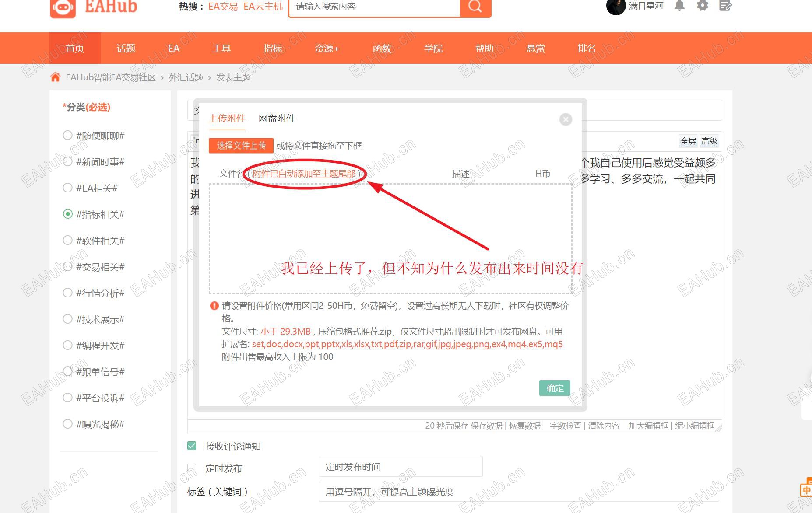
Task: Select the #跟单信号# category
Action: (67, 372)
